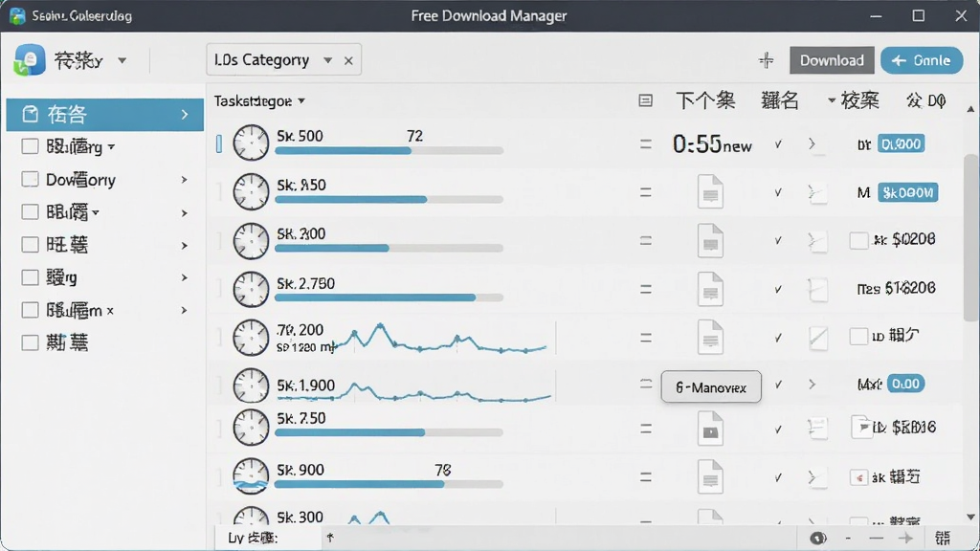Click the app logo beside the profile dropdown
The image size is (980, 551).
[x=30, y=60]
